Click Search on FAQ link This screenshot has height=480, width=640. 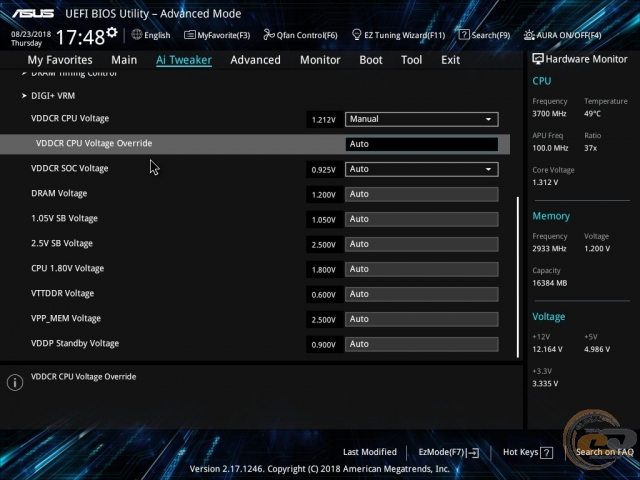tap(604, 452)
